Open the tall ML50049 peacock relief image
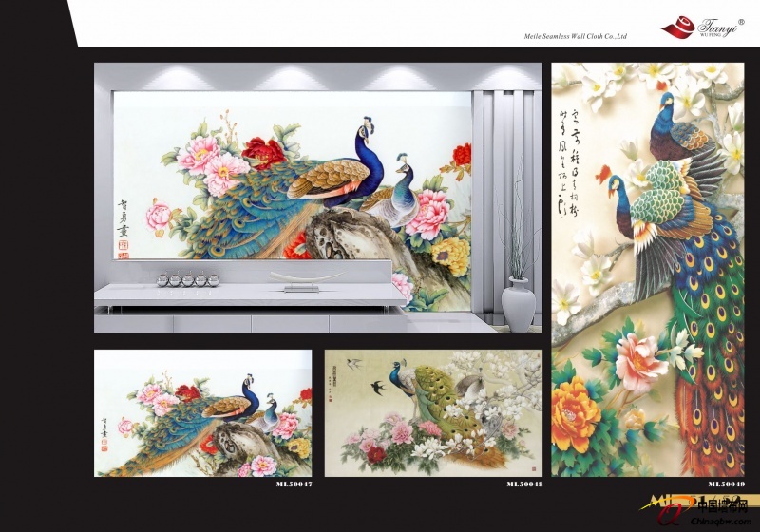The height and width of the screenshot is (532, 760). point(648,270)
